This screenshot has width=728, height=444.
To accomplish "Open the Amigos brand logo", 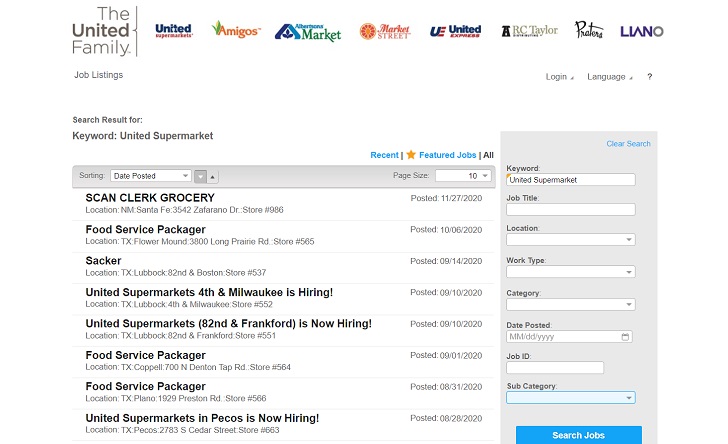I will pyautogui.click(x=236, y=29).
